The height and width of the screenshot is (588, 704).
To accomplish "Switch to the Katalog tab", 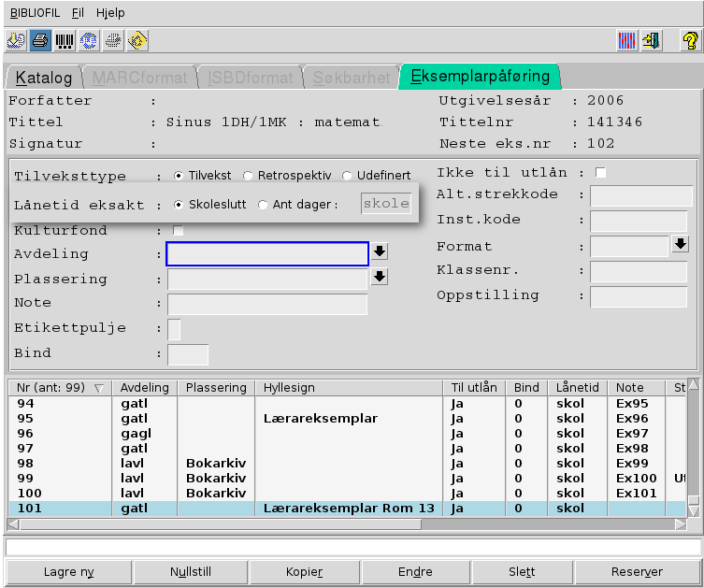I will coord(44,78).
